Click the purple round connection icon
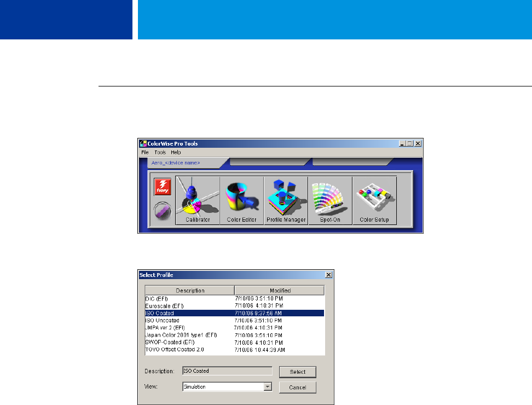Screen dimensions: 532x405 click(x=163, y=211)
